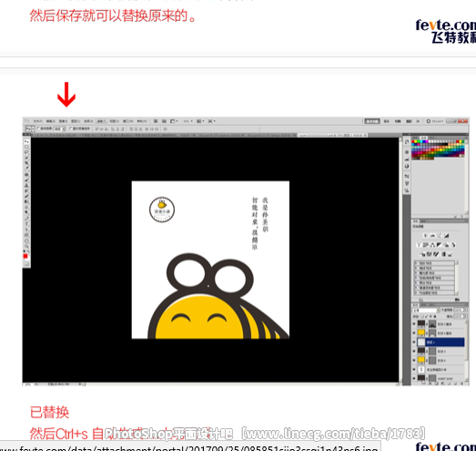Click the canvas vertical scrollbar

[400, 260]
